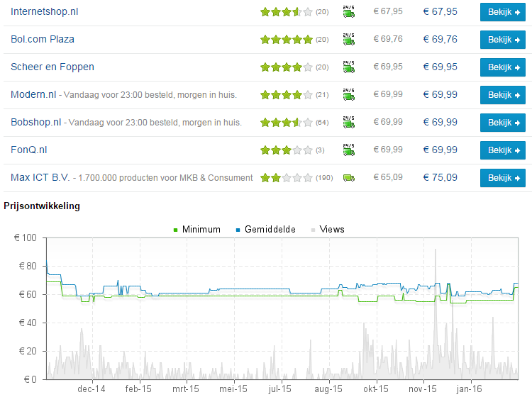Click the grey Views legend color square

tap(313, 230)
